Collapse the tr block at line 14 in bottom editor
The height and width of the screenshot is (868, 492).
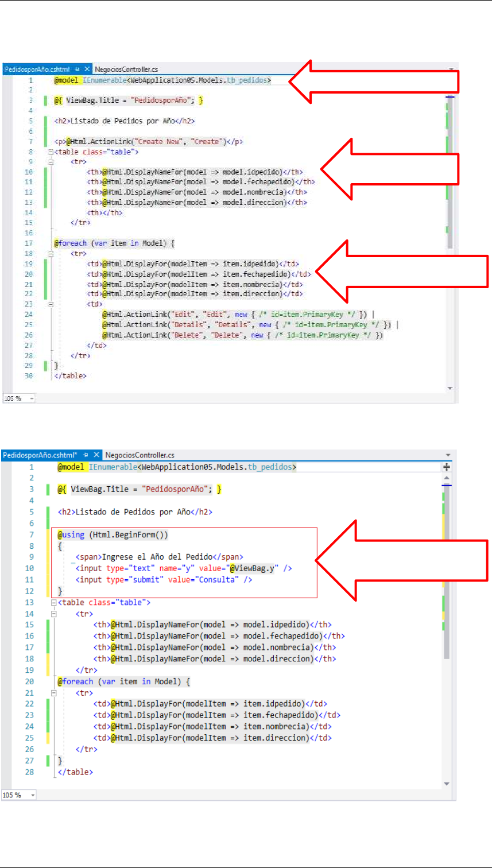[x=54, y=614]
